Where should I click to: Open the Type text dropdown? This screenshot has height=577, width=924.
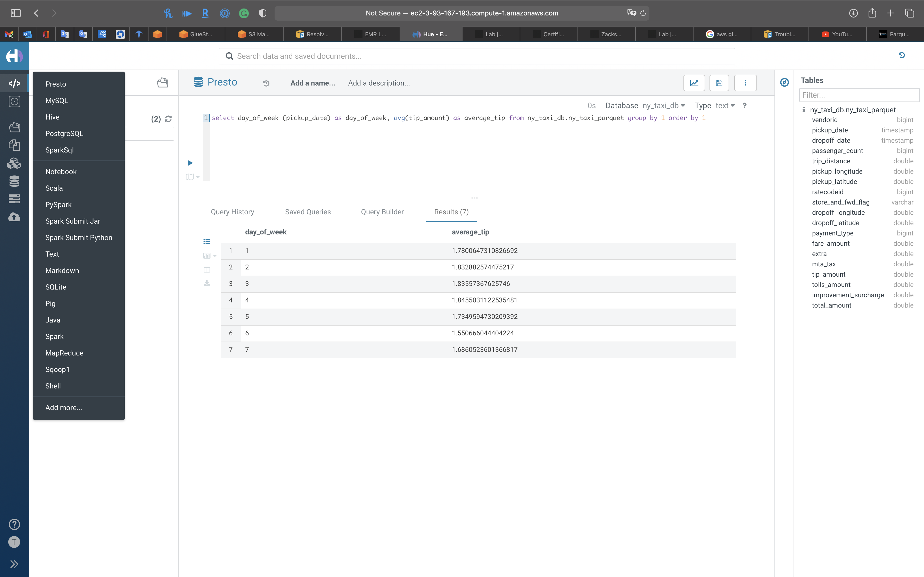[x=725, y=106]
